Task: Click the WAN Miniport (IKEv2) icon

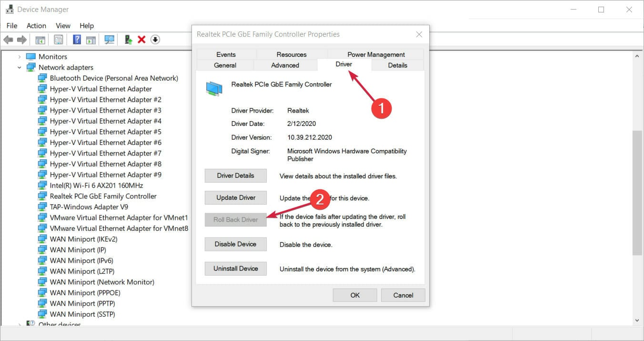Action: click(x=42, y=239)
